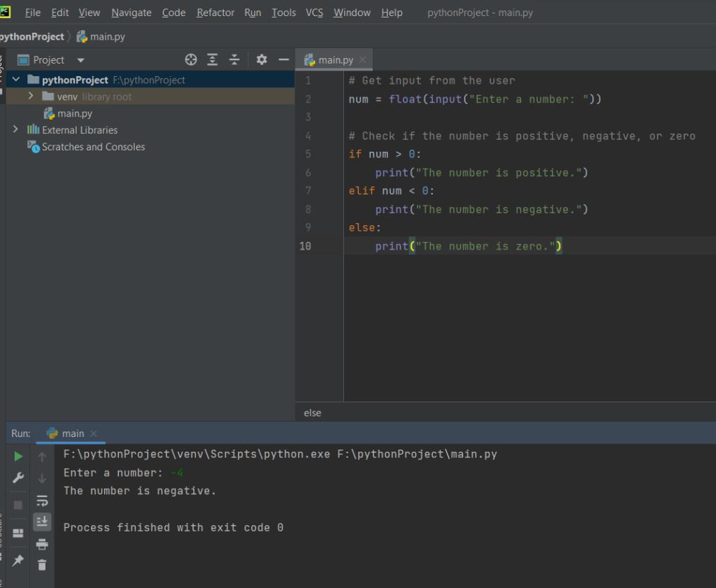Viewport: 716px width, 588px height.
Task: Select main.py in the project tree
Action: pyautogui.click(x=74, y=113)
